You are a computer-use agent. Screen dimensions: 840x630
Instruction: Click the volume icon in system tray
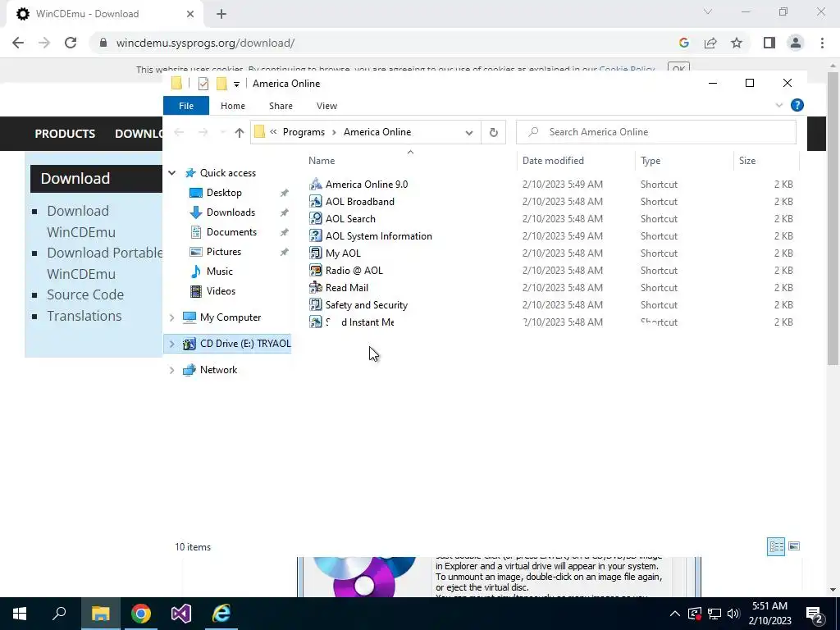coord(733,614)
